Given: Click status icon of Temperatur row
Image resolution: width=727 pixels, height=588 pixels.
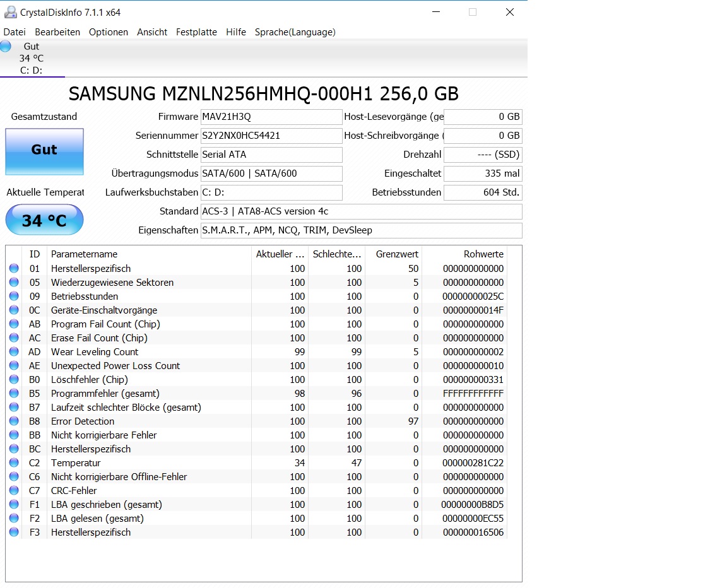Looking at the screenshot, I should [14, 462].
